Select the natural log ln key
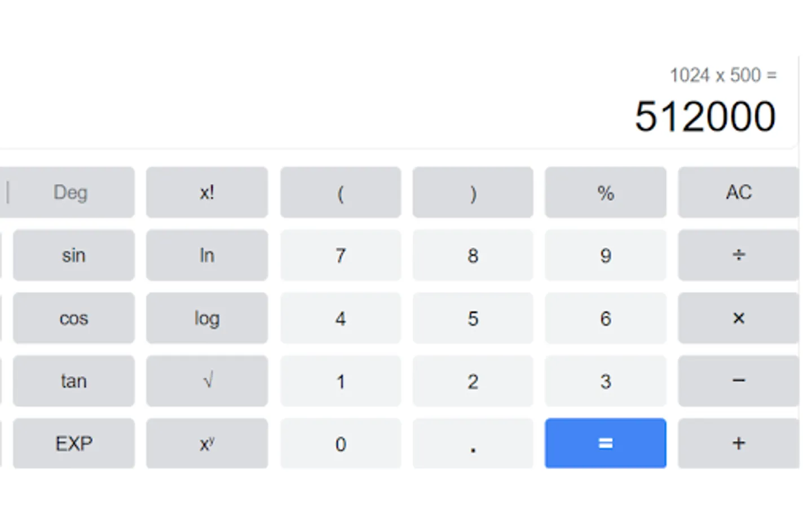Image resolution: width=812 pixels, height=508 pixels. tap(206, 255)
